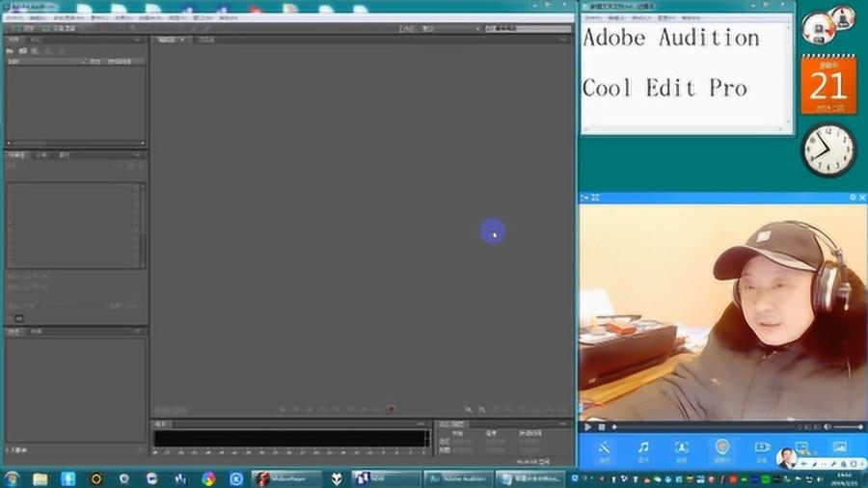Expand the levels panel menu
The width and height of the screenshot is (868, 488).
420,424
